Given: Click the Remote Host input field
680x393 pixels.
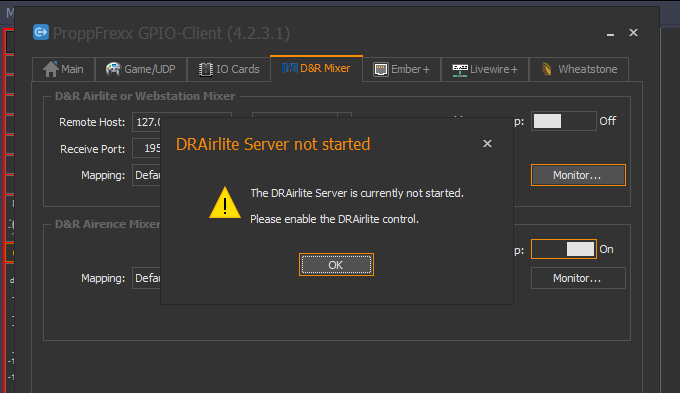Looking at the screenshot, I should [x=147, y=122].
